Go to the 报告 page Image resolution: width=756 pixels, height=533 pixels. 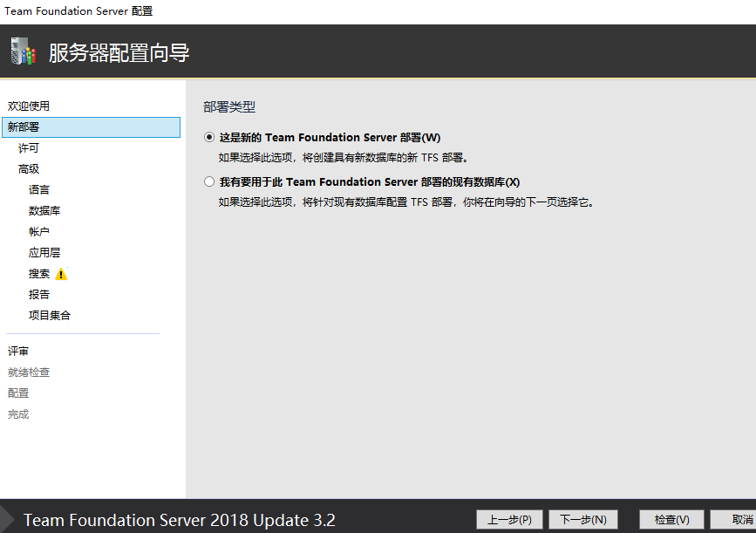pos(39,294)
